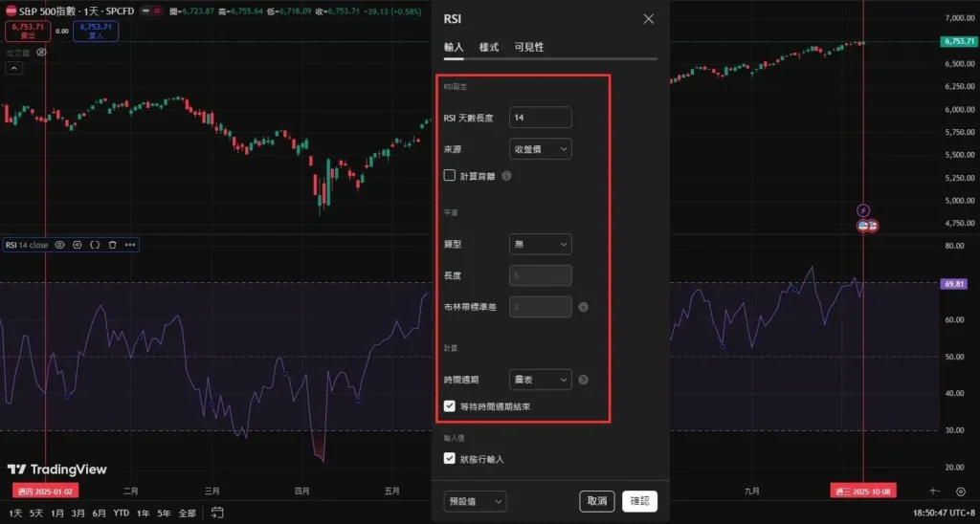This screenshot has width=980, height=524.
Task: Toggle the 狀態行輸入 checkbox
Action: pos(450,459)
